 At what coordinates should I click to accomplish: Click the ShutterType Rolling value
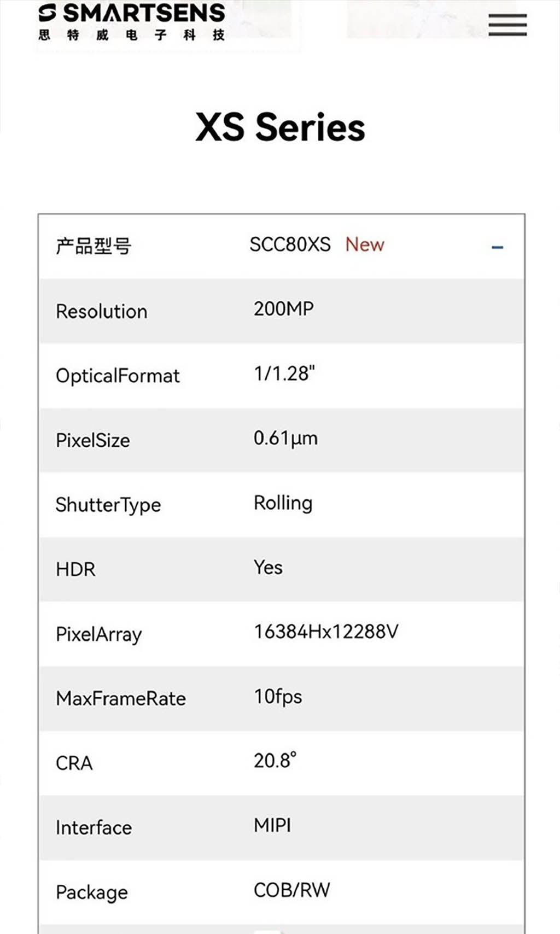click(x=283, y=503)
